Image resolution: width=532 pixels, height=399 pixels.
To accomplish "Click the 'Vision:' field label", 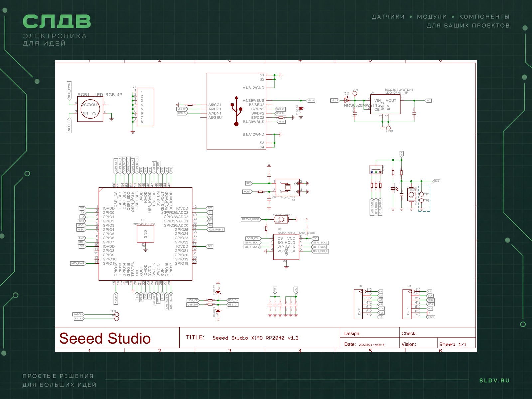I will (x=408, y=344).
